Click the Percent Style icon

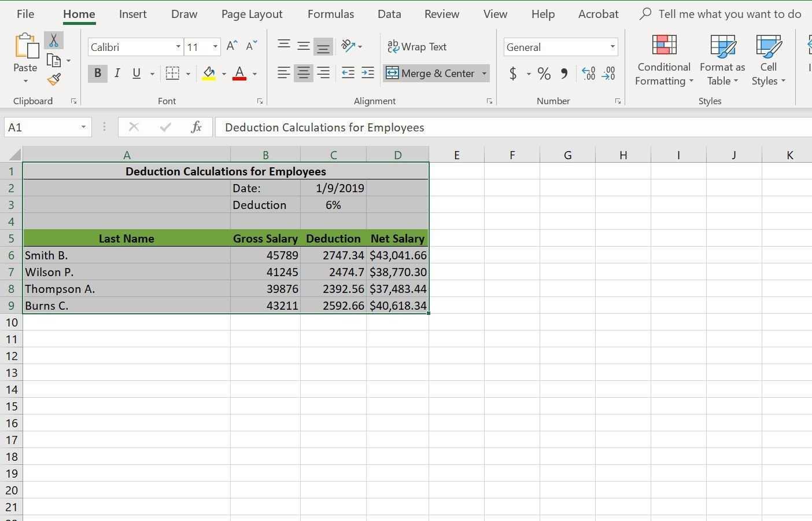[544, 74]
